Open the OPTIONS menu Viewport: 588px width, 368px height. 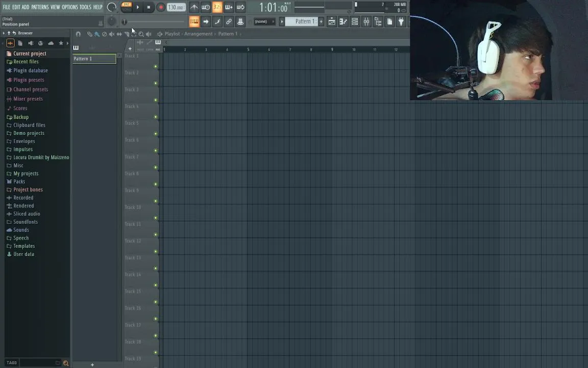[x=70, y=7]
